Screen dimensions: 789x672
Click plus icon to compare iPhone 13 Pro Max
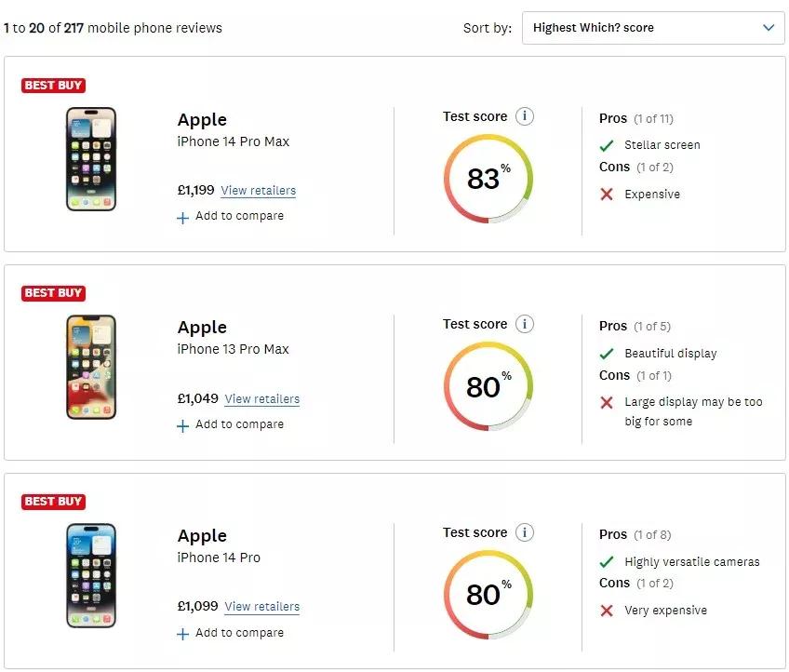click(183, 425)
